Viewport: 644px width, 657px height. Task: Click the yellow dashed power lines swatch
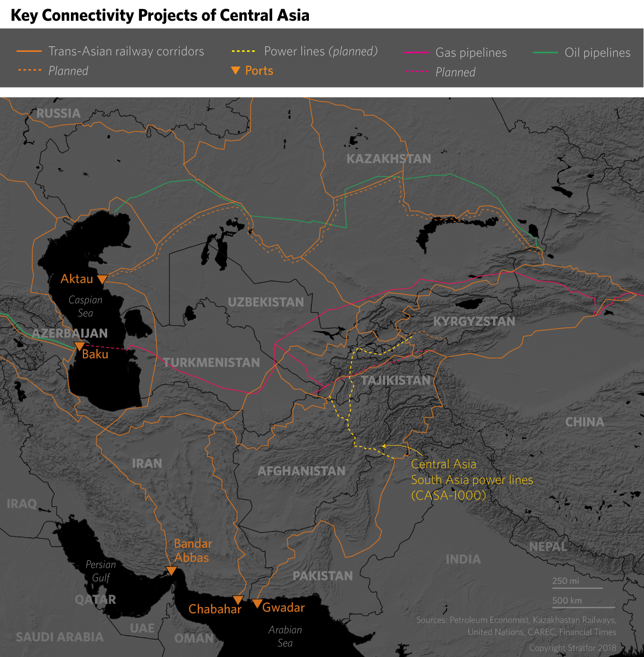pyautogui.click(x=244, y=51)
